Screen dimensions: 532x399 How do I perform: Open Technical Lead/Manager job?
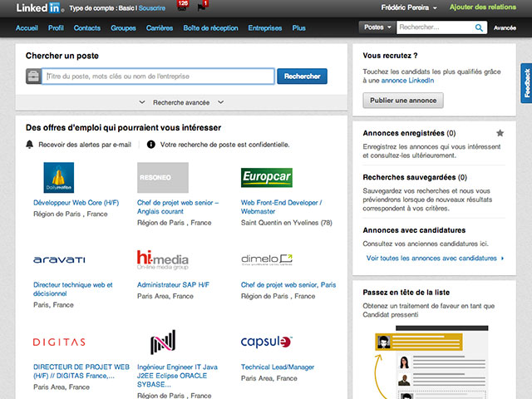278,367
